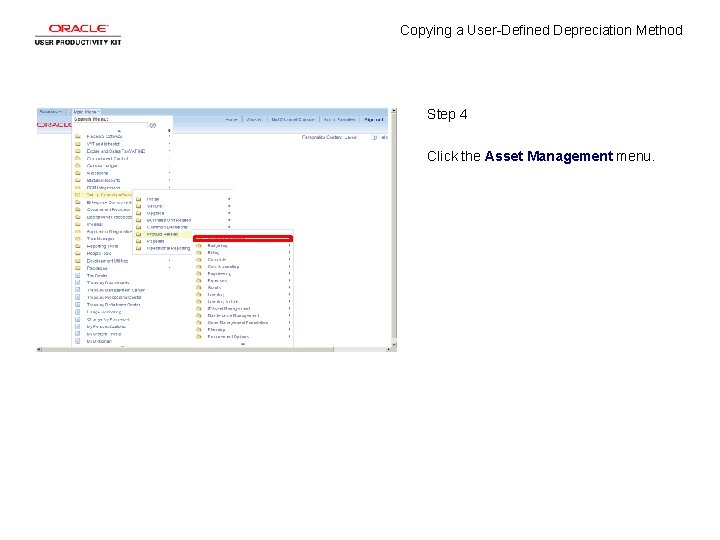Click the folder icon beside Engineering
The height and width of the screenshot is (540, 720).
199,274
